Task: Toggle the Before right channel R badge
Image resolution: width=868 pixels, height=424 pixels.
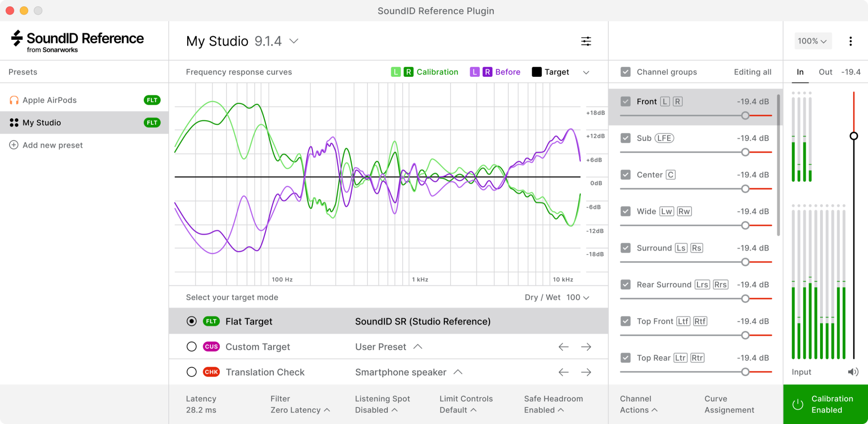Action: coord(487,72)
